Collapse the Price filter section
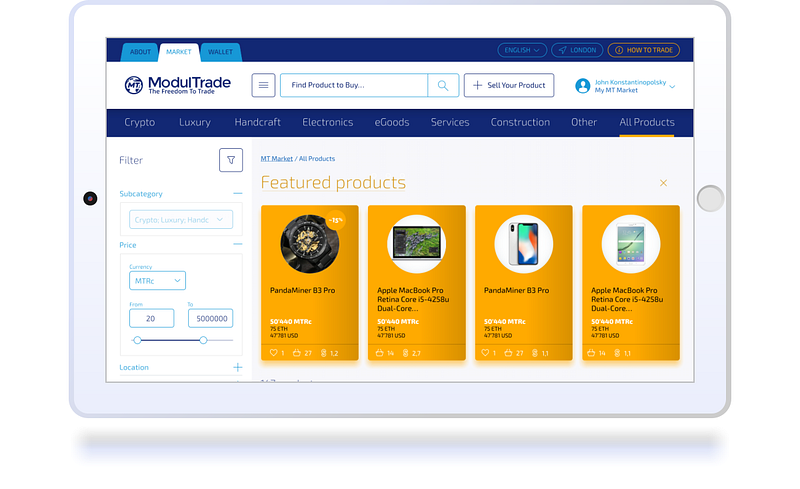The width and height of the screenshot is (800, 489). click(237, 244)
